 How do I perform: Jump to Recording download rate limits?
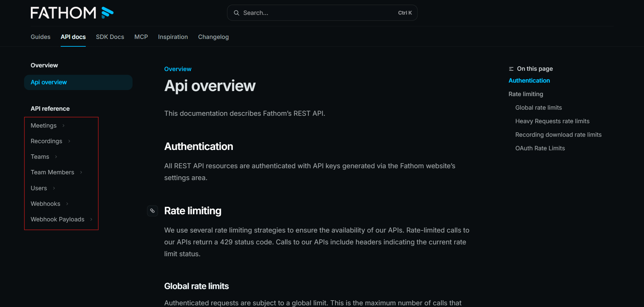click(x=559, y=135)
